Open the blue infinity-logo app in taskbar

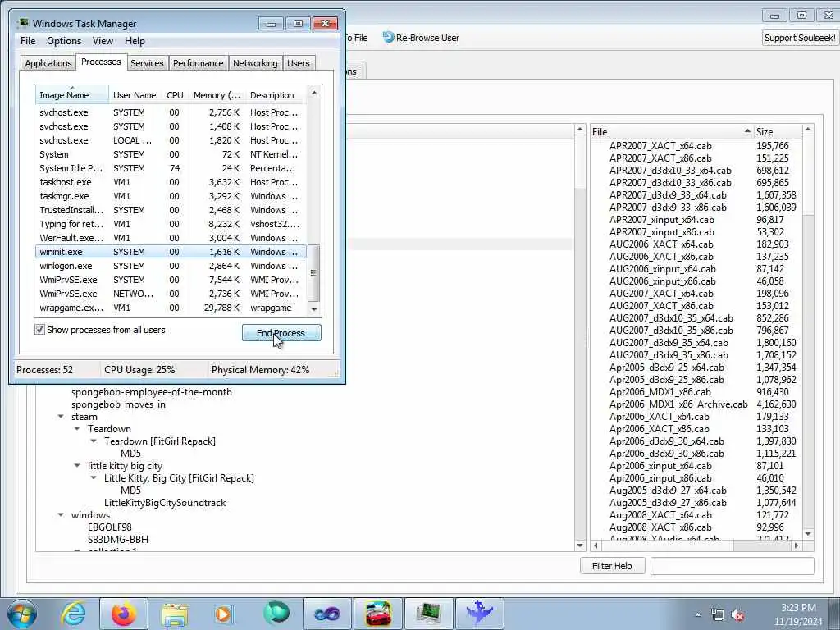[x=326, y=614]
